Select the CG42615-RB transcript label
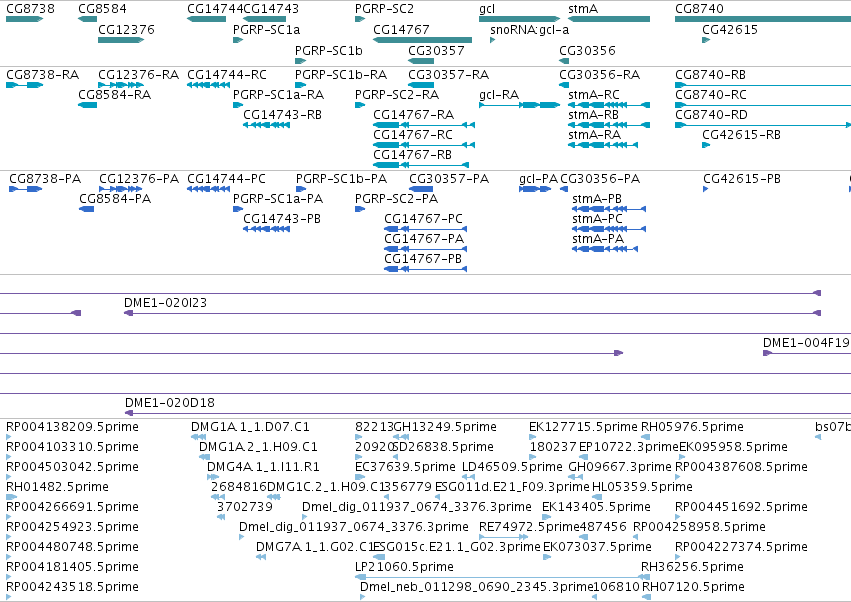 pyautogui.click(x=741, y=135)
